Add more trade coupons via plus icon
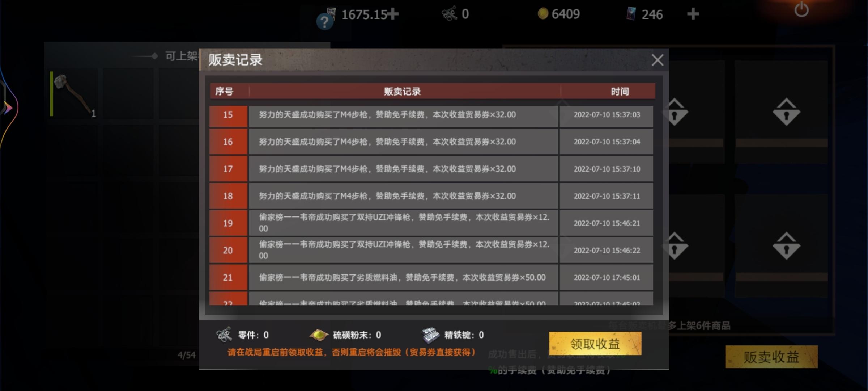868x391 pixels. click(x=393, y=14)
